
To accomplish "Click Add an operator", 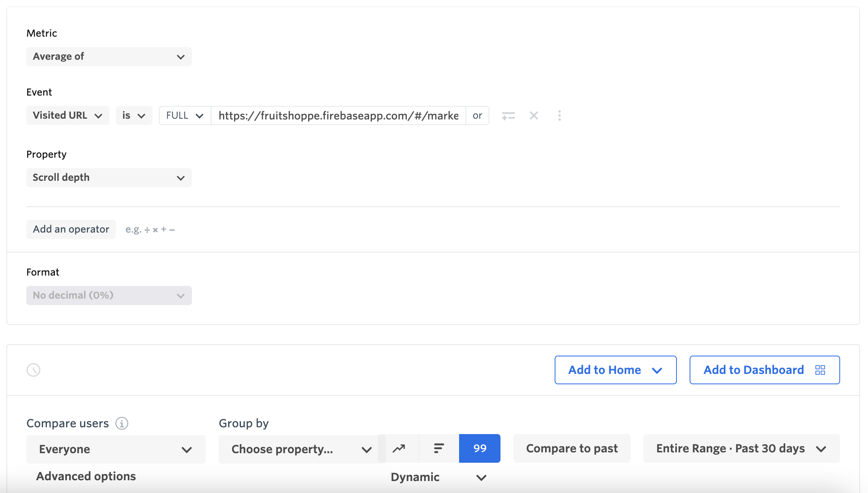I will coord(71,229).
